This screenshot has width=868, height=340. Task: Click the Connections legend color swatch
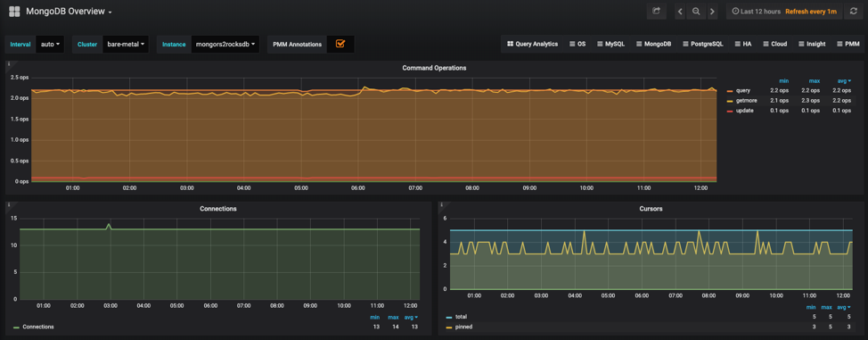pyautogui.click(x=16, y=327)
